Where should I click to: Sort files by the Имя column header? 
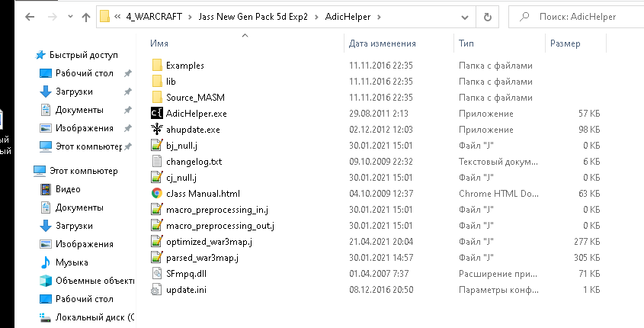160,44
